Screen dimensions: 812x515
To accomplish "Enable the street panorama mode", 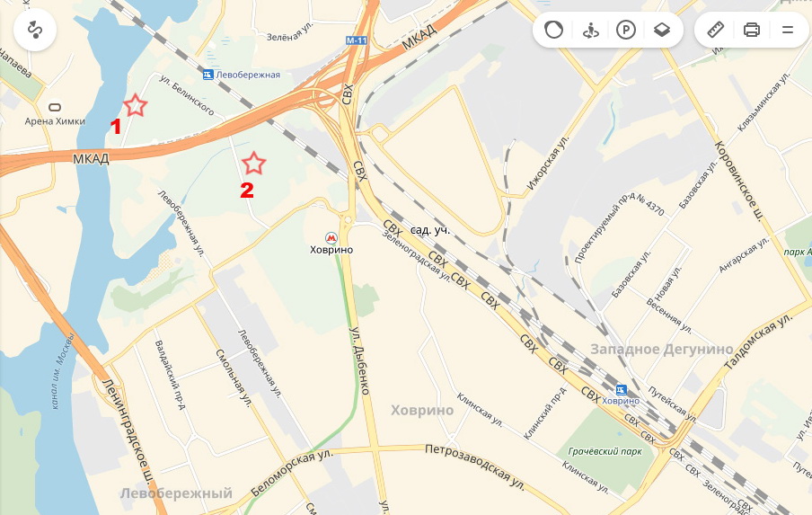I will click(590, 30).
